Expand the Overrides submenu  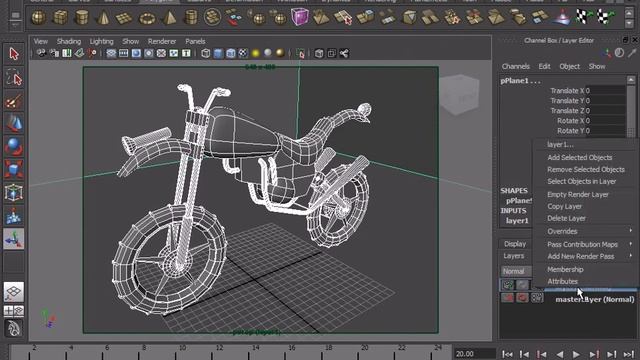pos(586,231)
